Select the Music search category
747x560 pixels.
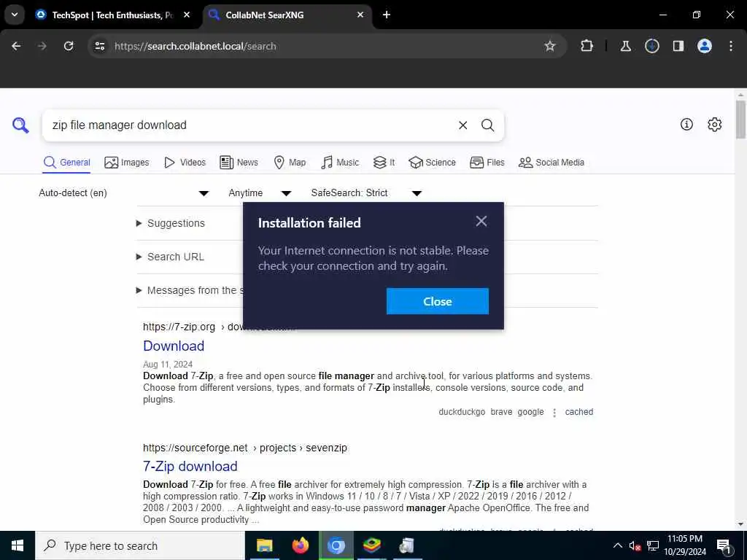340,163
